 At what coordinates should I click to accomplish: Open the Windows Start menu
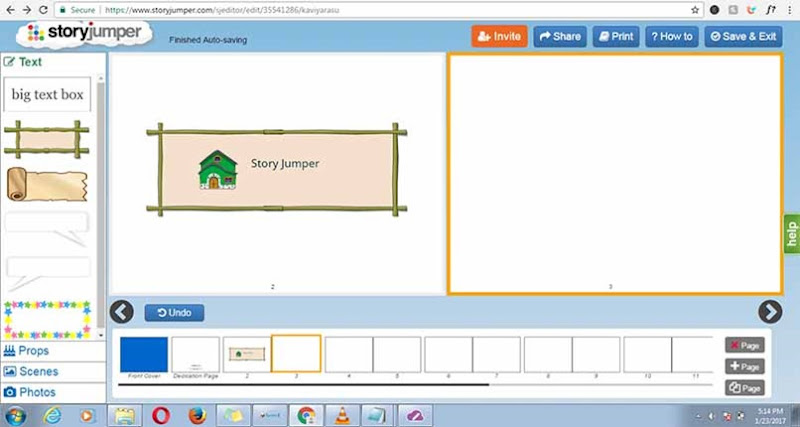click(15, 416)
